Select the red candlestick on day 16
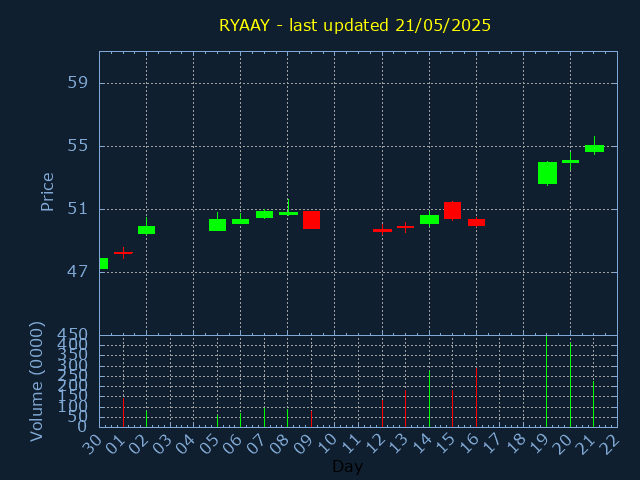640x480 pixels. pyautogui.click(x=476, y=222)
